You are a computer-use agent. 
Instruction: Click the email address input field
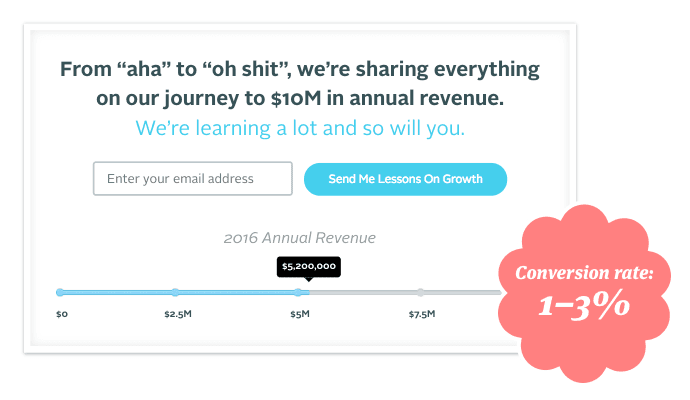pos(192,179)
